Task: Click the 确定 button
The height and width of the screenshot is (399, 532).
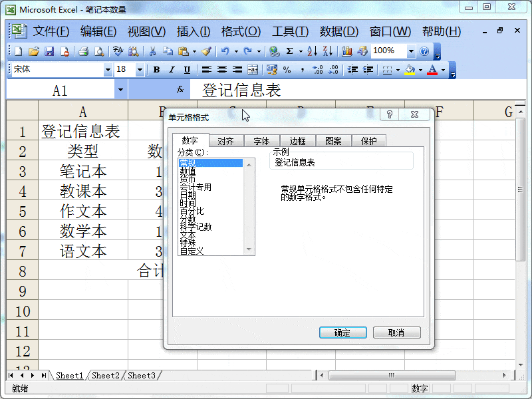Action: click(342, 332)
